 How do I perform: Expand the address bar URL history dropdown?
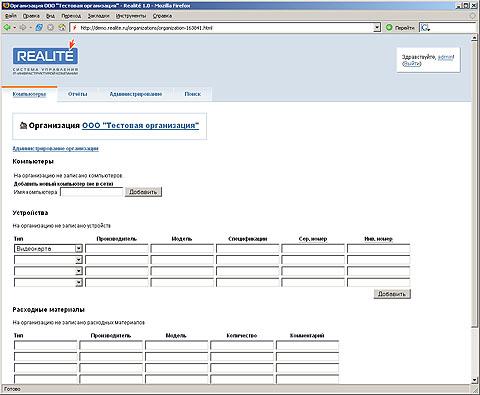[377, 28]
